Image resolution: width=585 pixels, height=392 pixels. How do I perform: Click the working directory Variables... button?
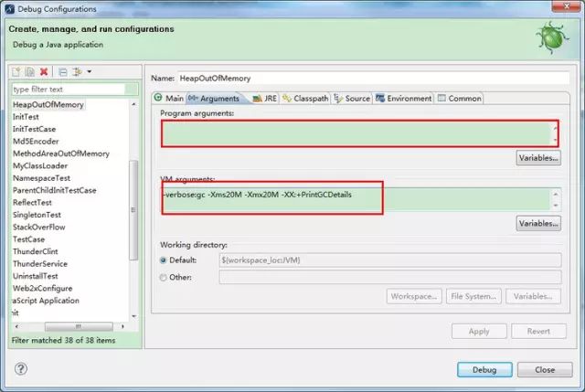(533, 297)
